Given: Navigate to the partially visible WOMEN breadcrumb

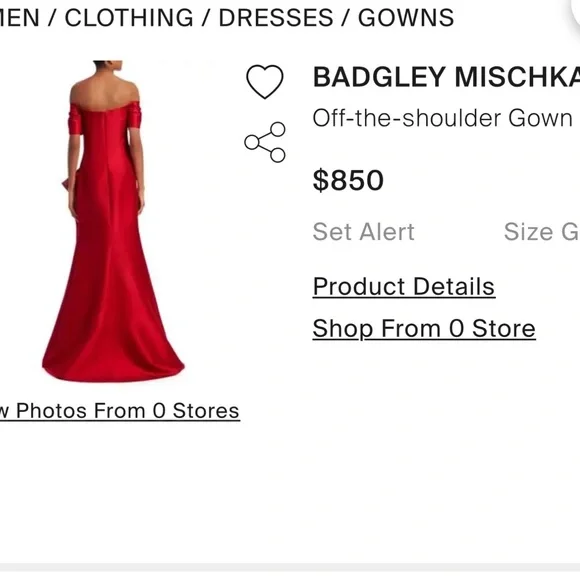Looking at the screenshot, I should [x=19, y=17].
